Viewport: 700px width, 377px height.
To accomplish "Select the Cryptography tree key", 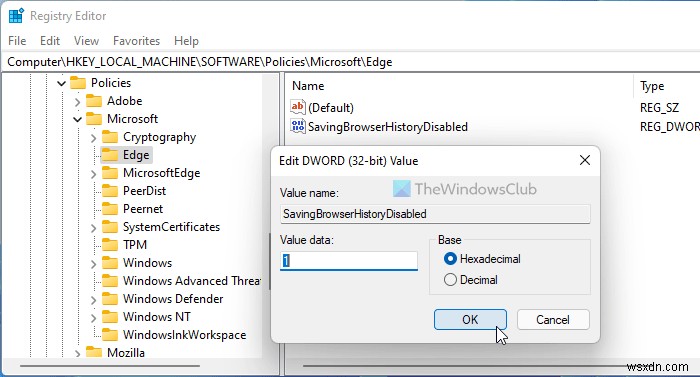I will point(159,137).
